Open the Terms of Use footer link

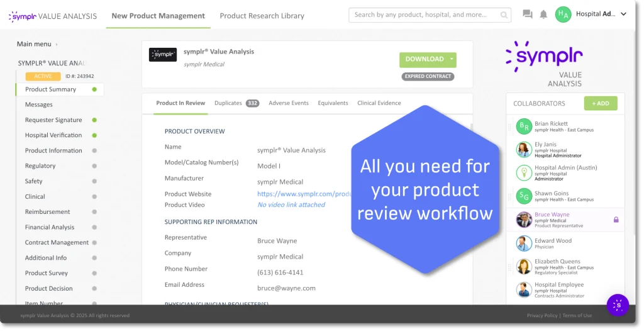577,316
